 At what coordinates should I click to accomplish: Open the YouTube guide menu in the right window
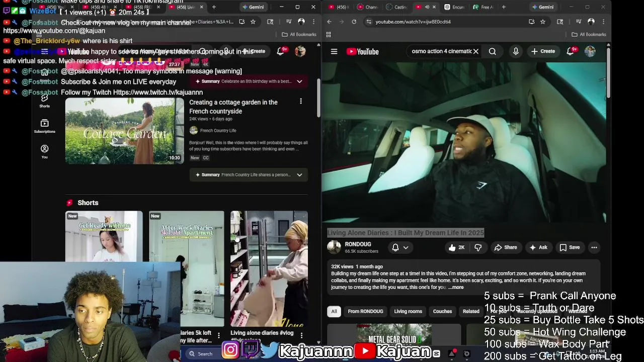click(x=334, y=51)
